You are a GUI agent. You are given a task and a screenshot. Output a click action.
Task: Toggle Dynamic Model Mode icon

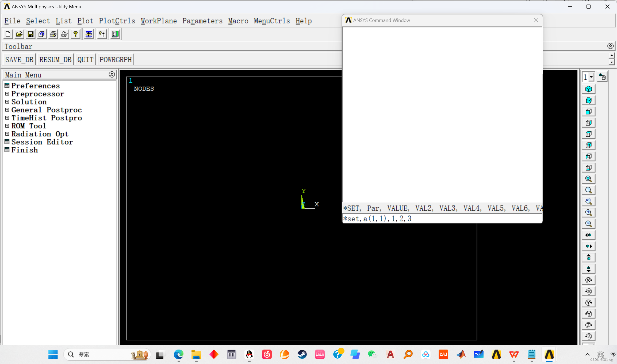(x=602, y=77)
